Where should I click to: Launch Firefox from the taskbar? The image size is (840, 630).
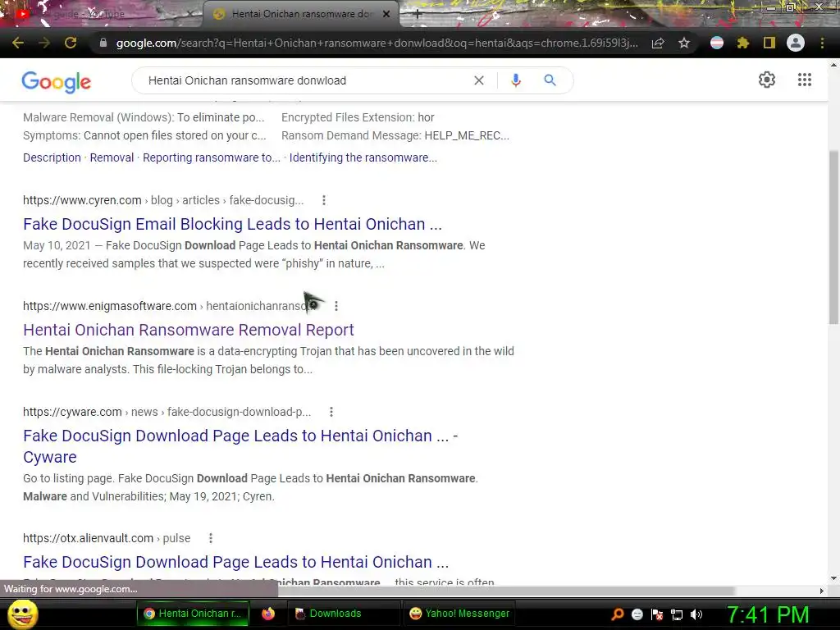[268, 614]
